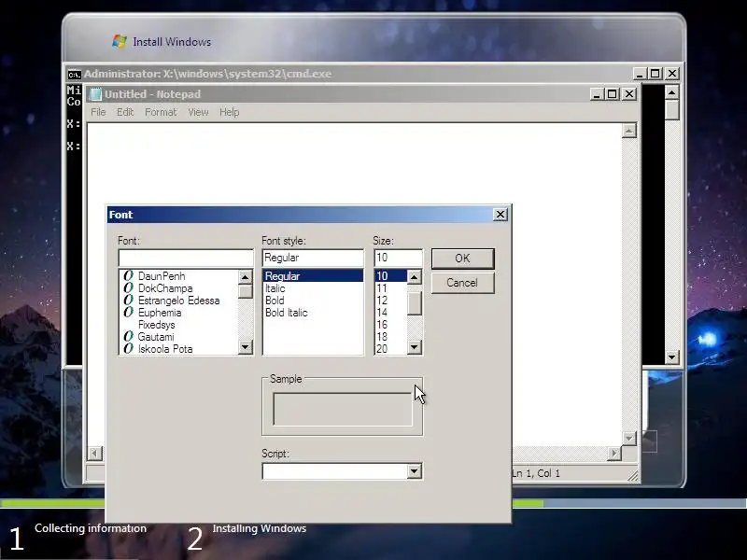Open the Script dropdown
Image resolution: width=747 pixels, height=560 pixels.
414,471
